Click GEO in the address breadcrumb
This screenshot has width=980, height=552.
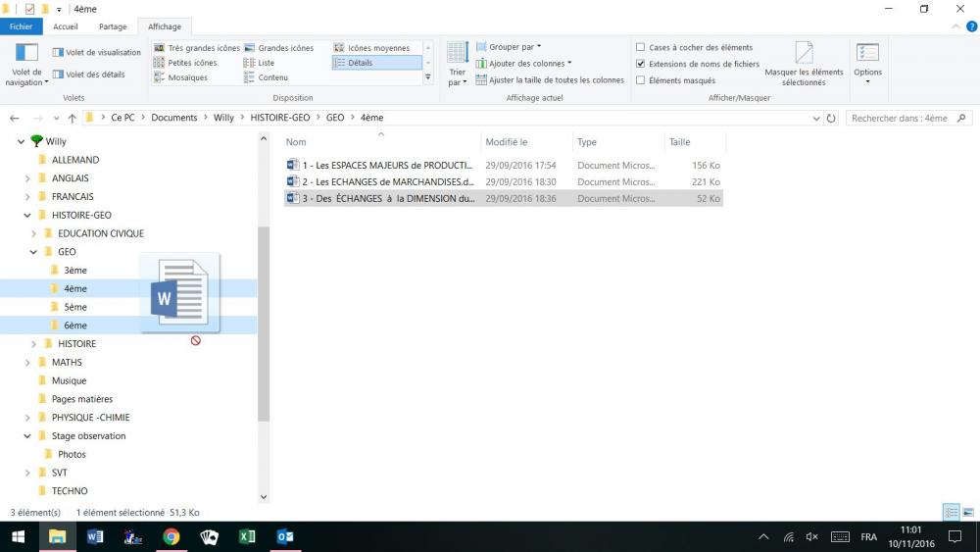335,118
